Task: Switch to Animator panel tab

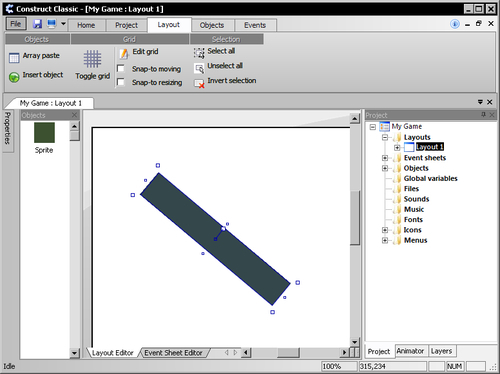Action: pyautogui.click(x=410, y=351)
